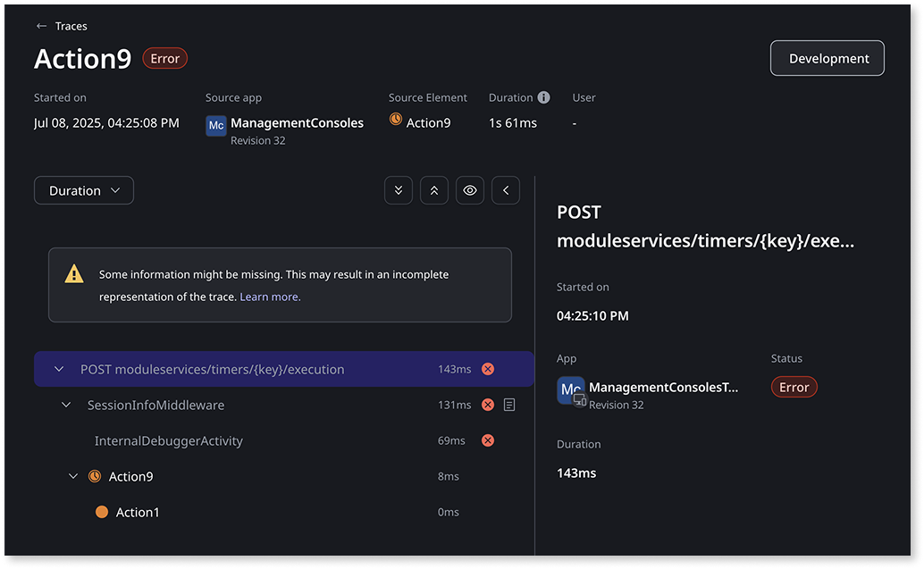
Task: Select the expand all spans icon
Action: (399, 190)
